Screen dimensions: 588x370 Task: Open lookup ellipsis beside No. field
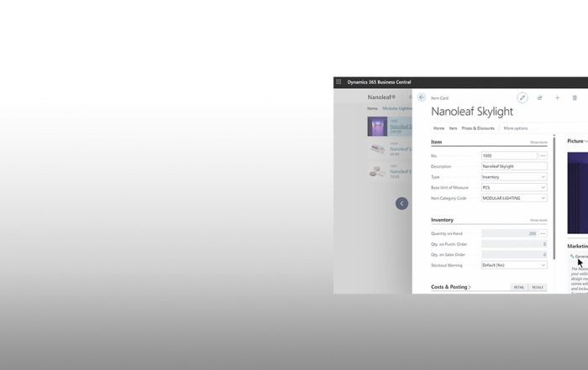(543, 155)
